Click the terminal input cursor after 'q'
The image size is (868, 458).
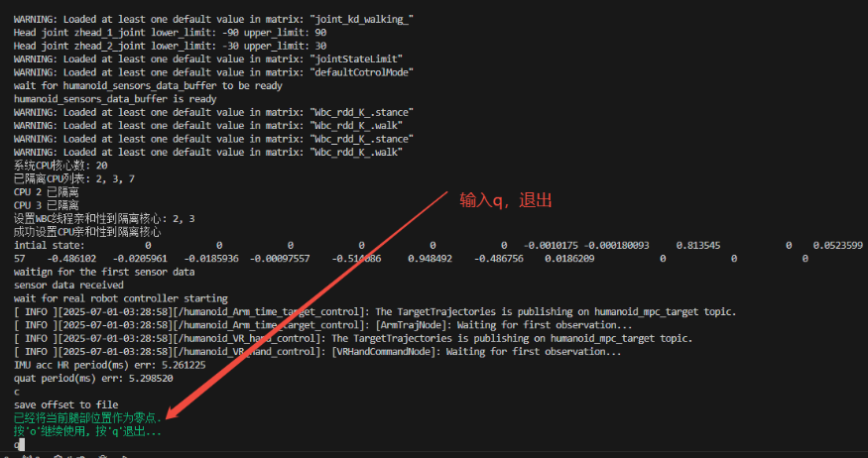[23, 445]
